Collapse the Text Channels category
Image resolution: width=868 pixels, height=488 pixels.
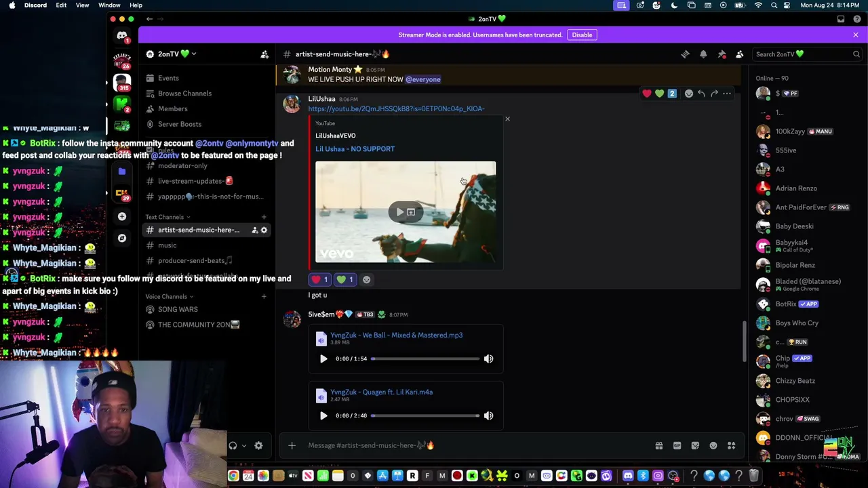[x=167, y=217]
